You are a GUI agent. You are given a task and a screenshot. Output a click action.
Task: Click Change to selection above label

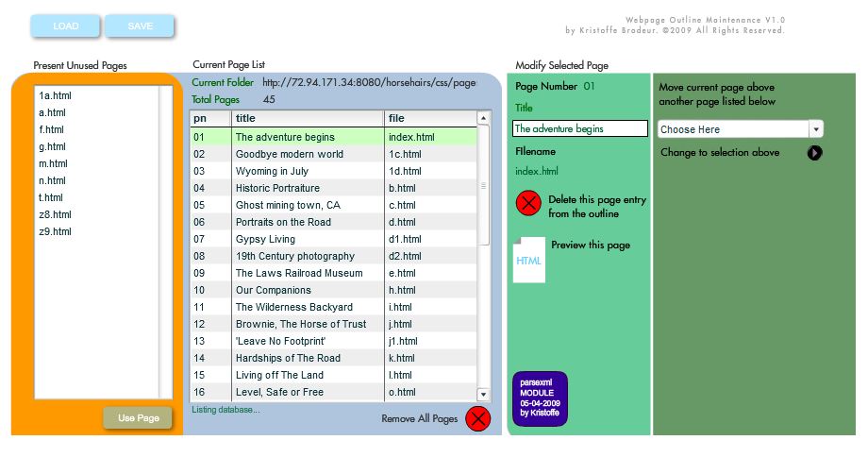tap(720, 152)
